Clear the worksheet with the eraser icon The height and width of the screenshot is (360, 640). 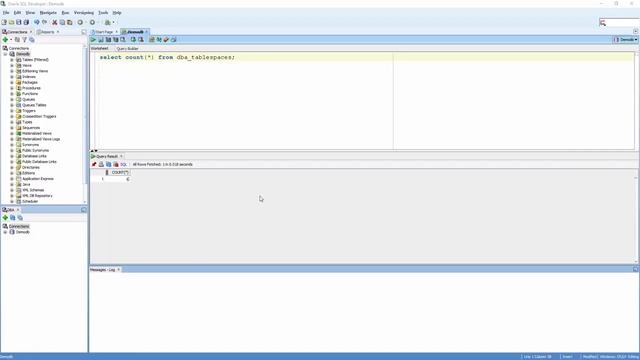point(166,40)
